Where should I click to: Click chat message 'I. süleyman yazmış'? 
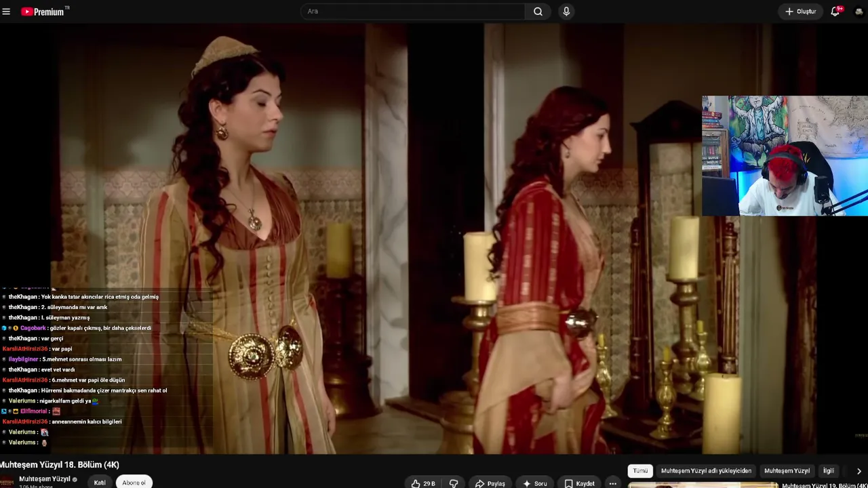[x=66, y=318]
